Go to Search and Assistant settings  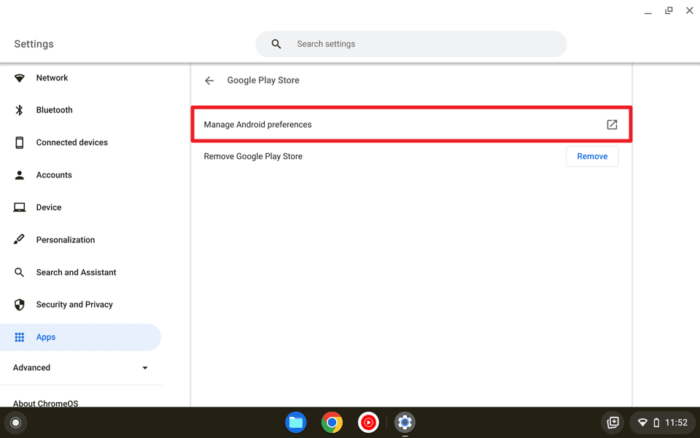pyautogui.click(x=80, y=272)
